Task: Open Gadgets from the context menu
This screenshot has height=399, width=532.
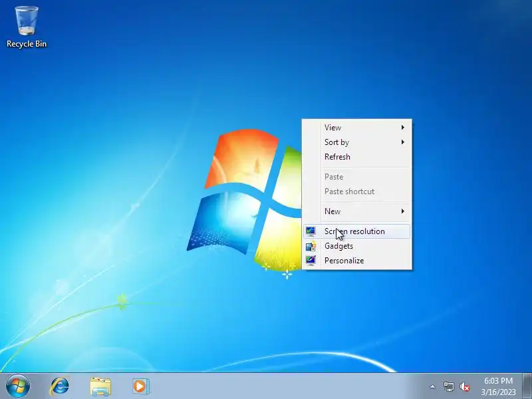Action: coord(356,246)
